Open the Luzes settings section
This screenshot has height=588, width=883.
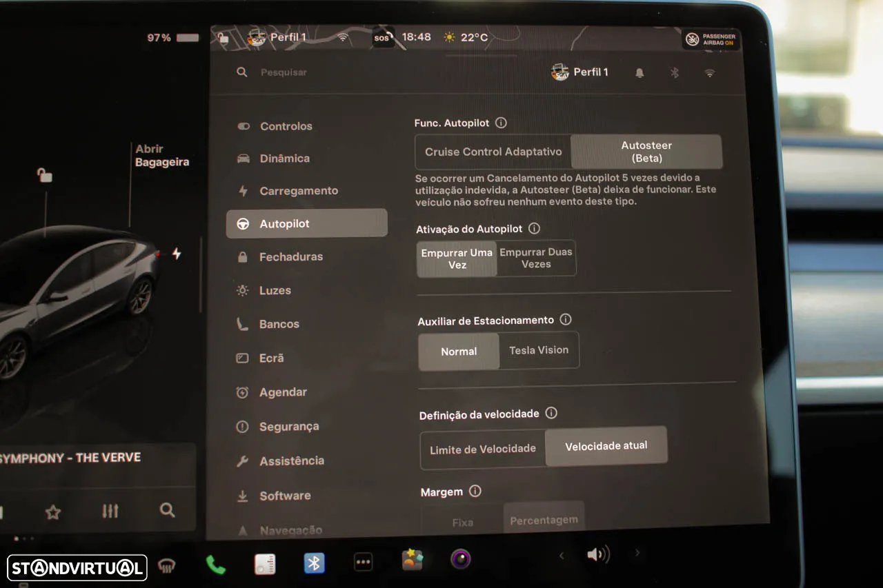click(x=264, y=290)
